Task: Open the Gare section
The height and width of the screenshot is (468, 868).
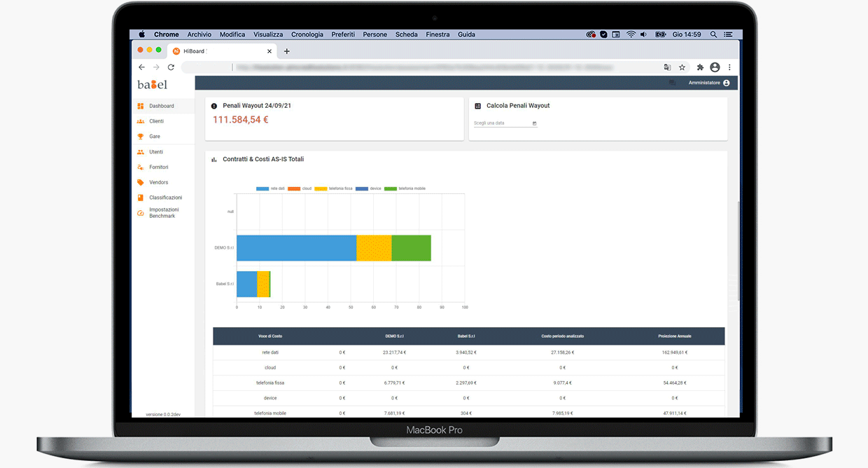Action: (155, 137)
